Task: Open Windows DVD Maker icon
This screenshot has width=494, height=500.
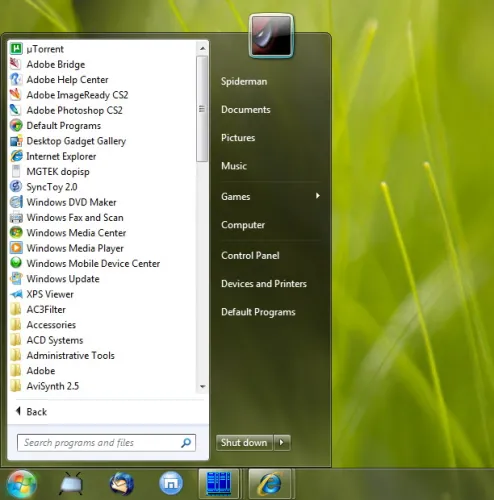Action: click(x=16, y=202)
